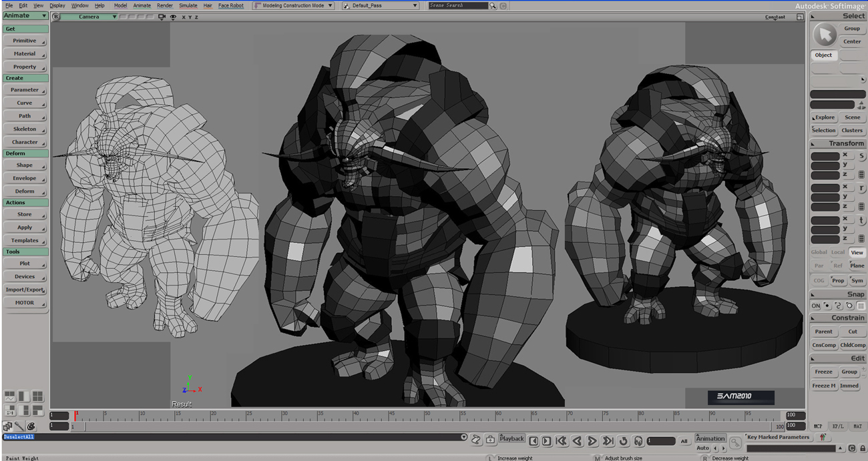This screenshot has width=868, height=461.
Task: Click the current frame number field
Action: (660, 441)
